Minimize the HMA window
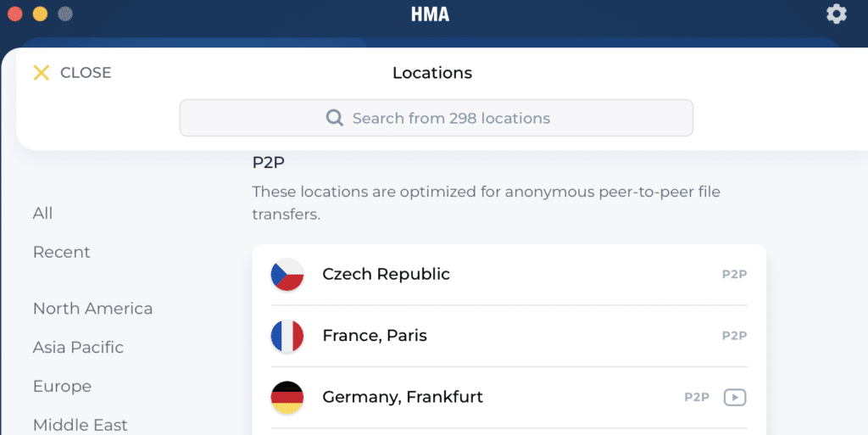 tap(40, 14)
